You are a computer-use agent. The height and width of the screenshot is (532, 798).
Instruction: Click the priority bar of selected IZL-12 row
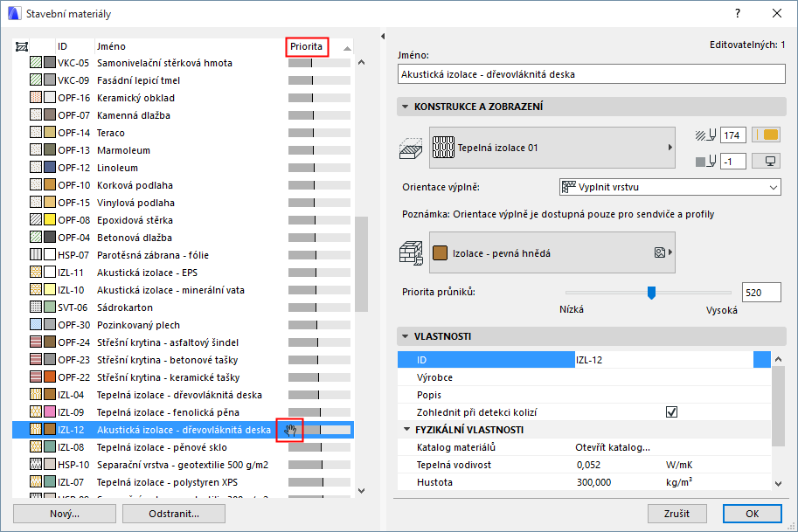click(x=320, y=430)
